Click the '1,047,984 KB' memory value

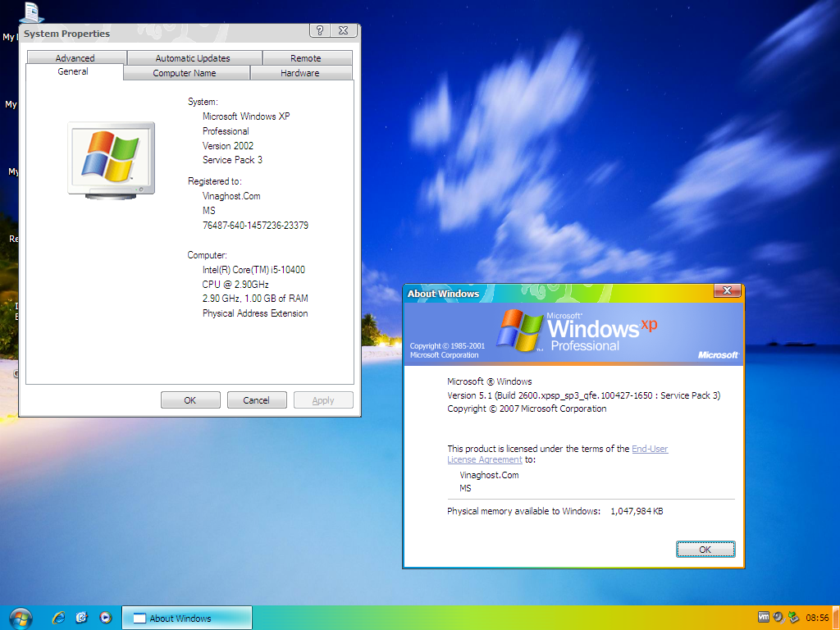(637, 511)
